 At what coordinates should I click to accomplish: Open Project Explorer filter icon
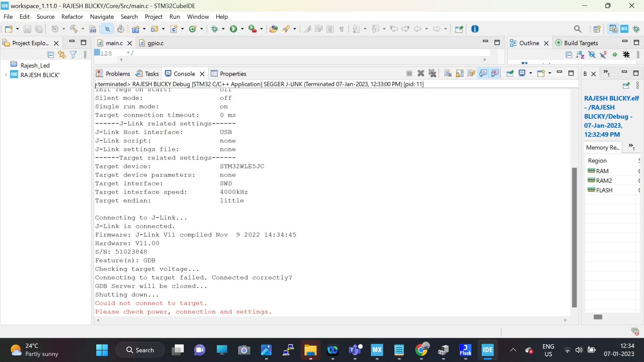[73, 55]
